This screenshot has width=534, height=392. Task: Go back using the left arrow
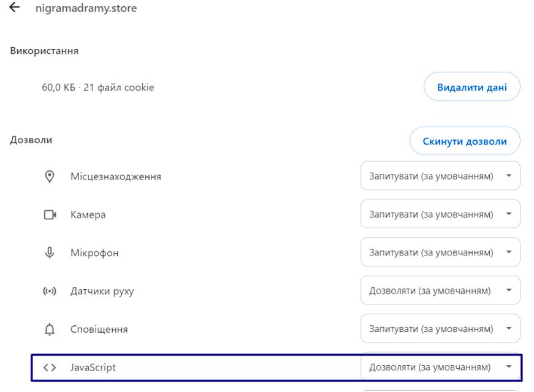pyautogui.click(x=14, y=7)
